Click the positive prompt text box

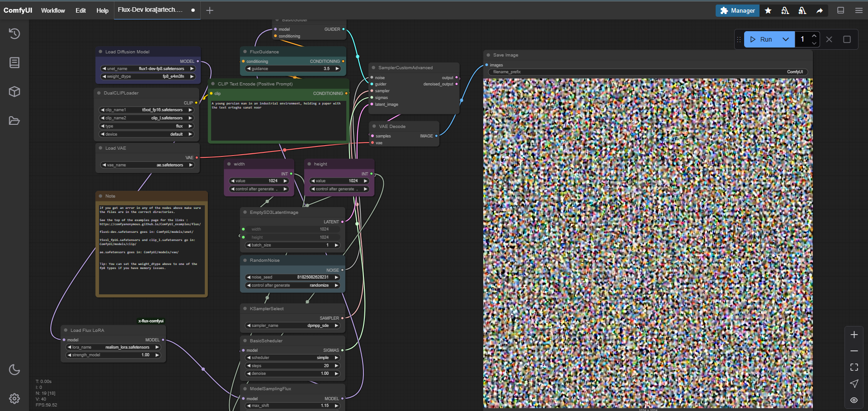coord(278,121)
